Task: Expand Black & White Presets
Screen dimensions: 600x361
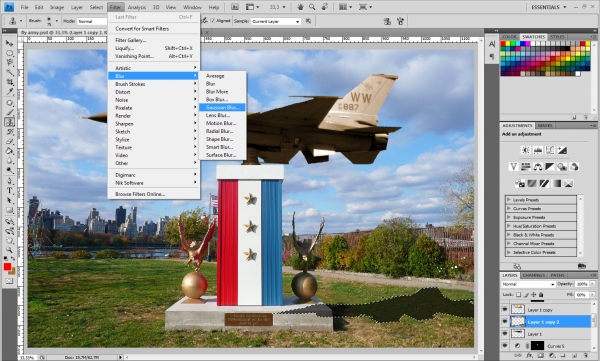Action: (x=509, y=235)
